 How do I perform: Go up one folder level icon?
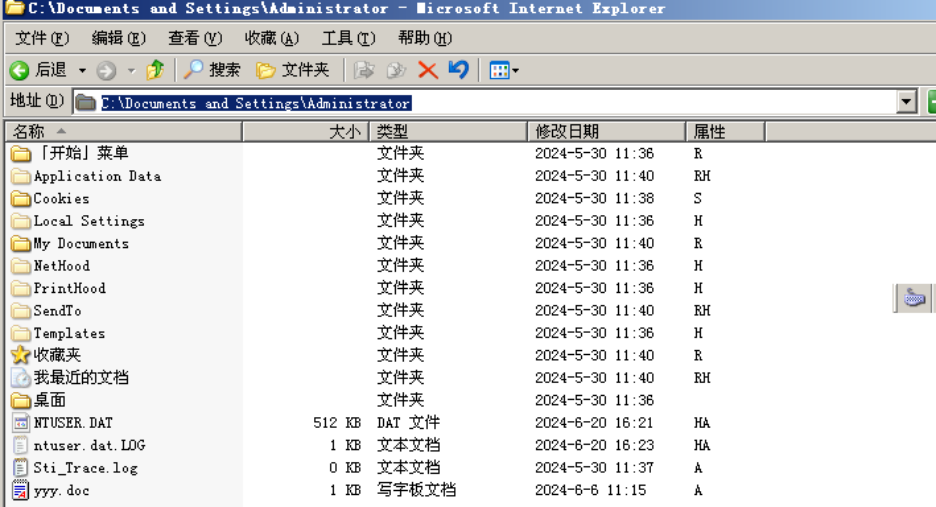click(155, 70)
